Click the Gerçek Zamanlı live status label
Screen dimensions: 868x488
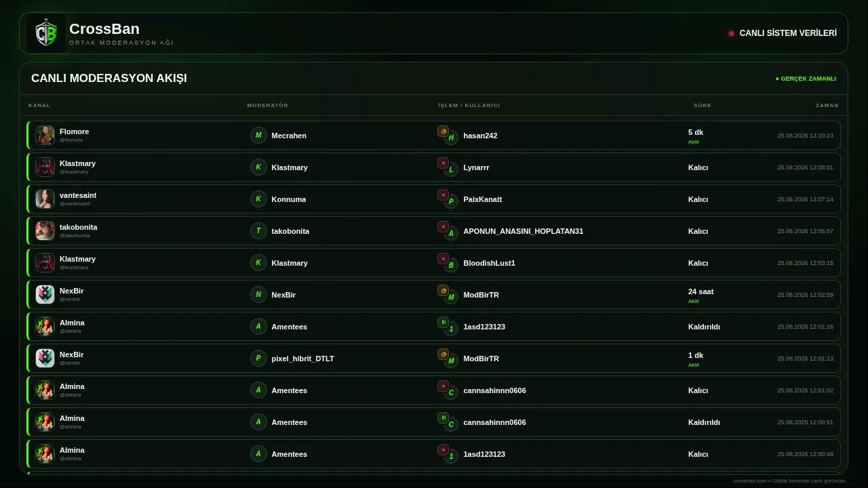click(806, 79)
